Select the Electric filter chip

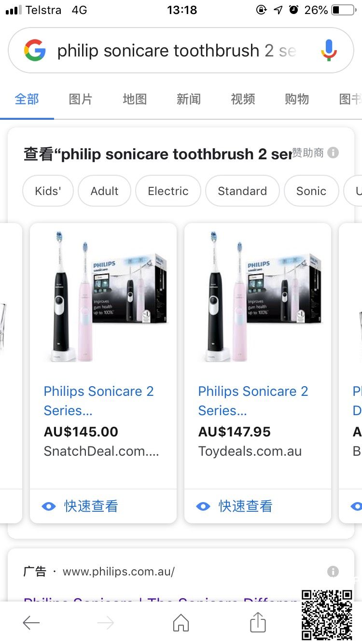[168, 191]
